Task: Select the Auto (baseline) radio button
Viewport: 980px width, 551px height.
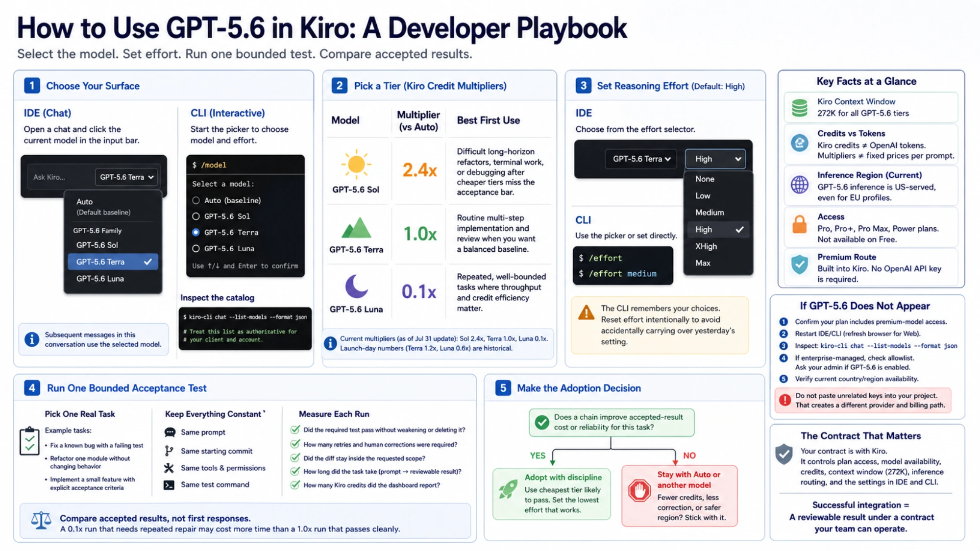Action: [x=196, y=200]
